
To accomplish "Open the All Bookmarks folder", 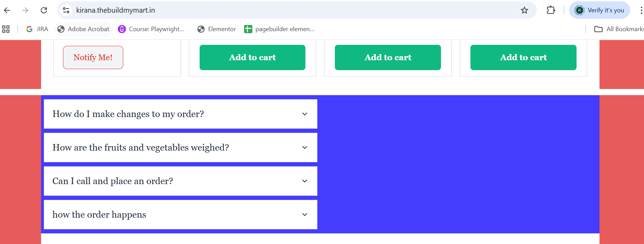I will 619,29.
